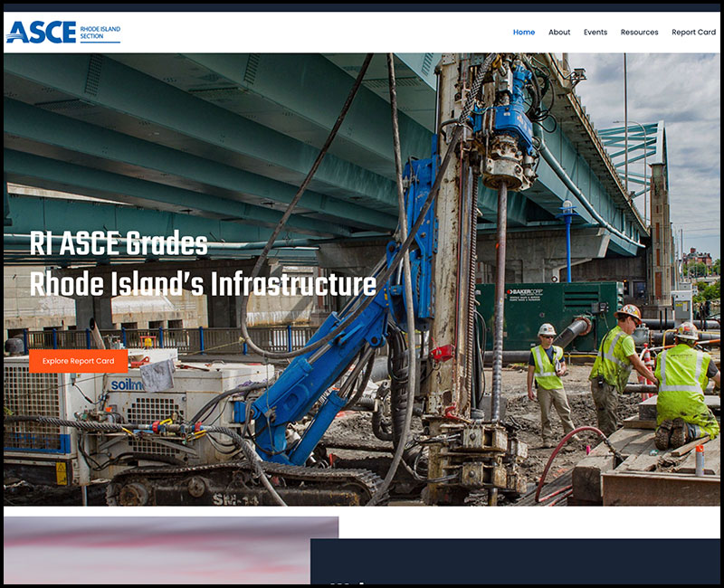724x588 pixels.
Task: Click the dark navy welcome panel
Action: [x=514, y=563]
